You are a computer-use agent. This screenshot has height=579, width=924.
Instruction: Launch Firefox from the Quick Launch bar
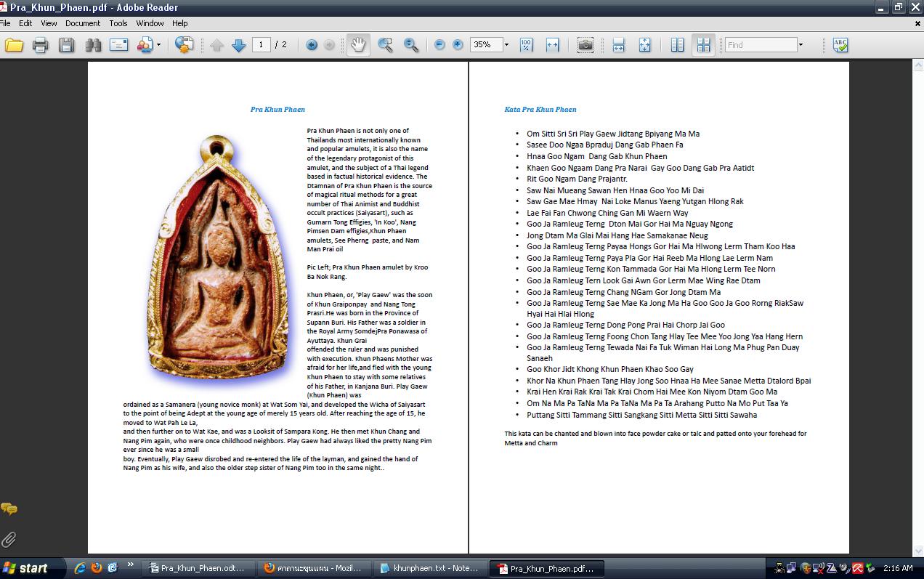pos(97,568)
